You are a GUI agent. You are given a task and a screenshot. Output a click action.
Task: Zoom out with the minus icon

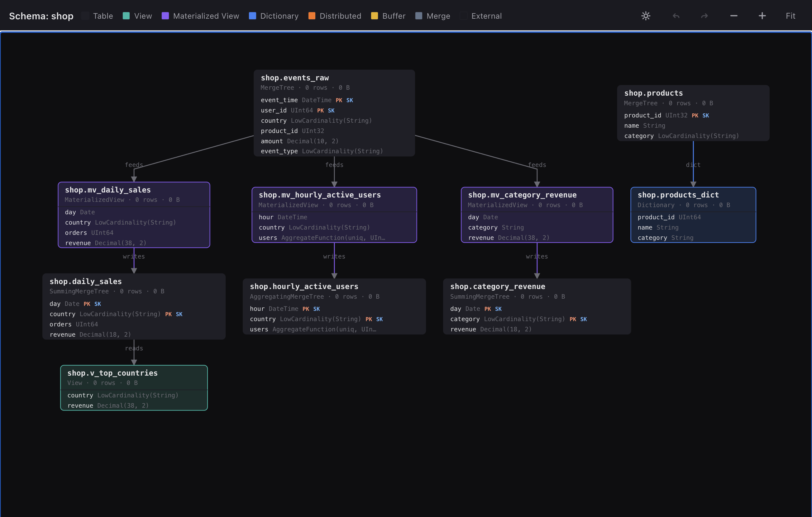coord(734,16)
